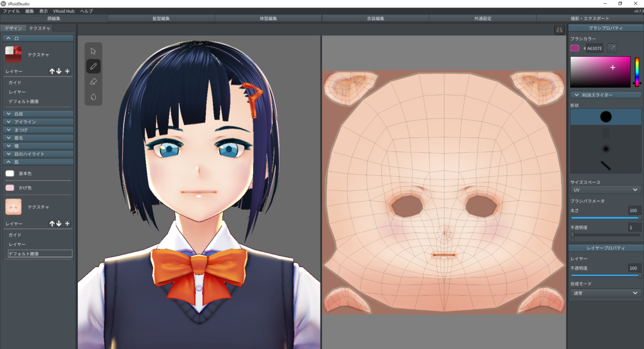This screenshot has width=644, height=349.
Task: Click the layer 不透明度 value field
Action: coord(634,268)
